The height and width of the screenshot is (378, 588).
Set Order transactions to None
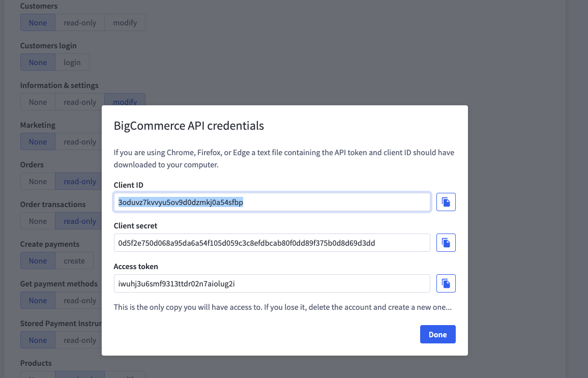[38, 221]
